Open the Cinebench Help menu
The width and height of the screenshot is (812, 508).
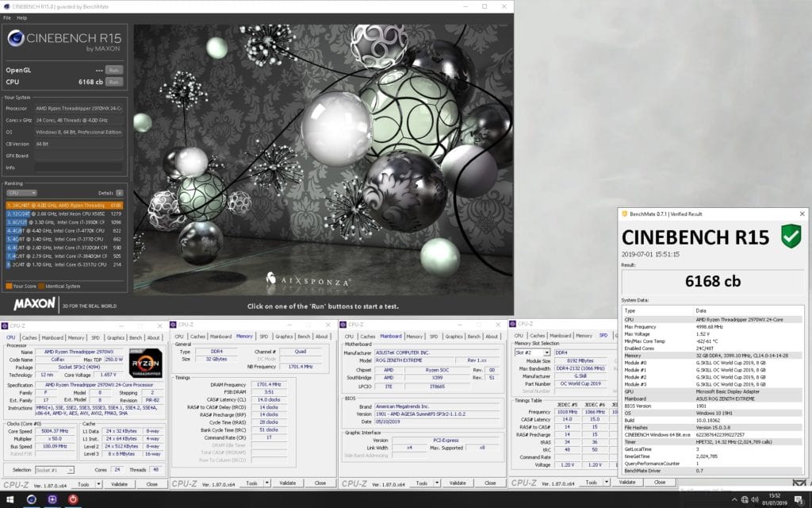(x=21, y=17)
